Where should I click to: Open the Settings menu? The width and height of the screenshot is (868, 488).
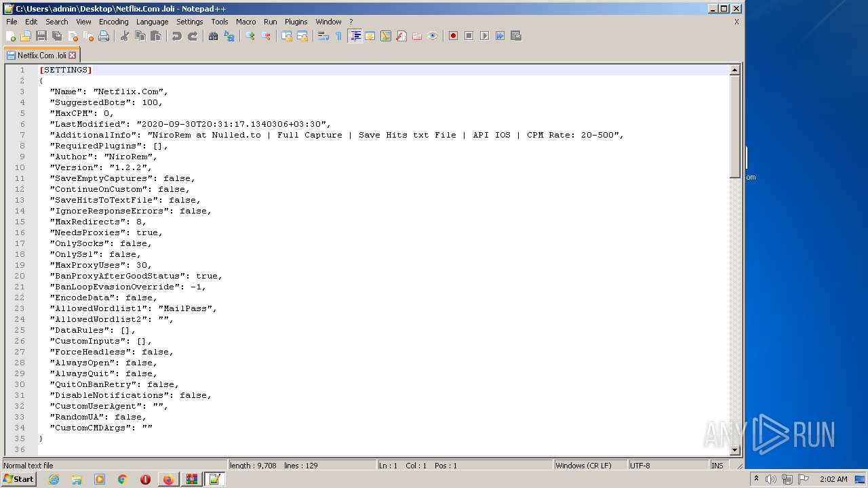click(x=190, y=22)
